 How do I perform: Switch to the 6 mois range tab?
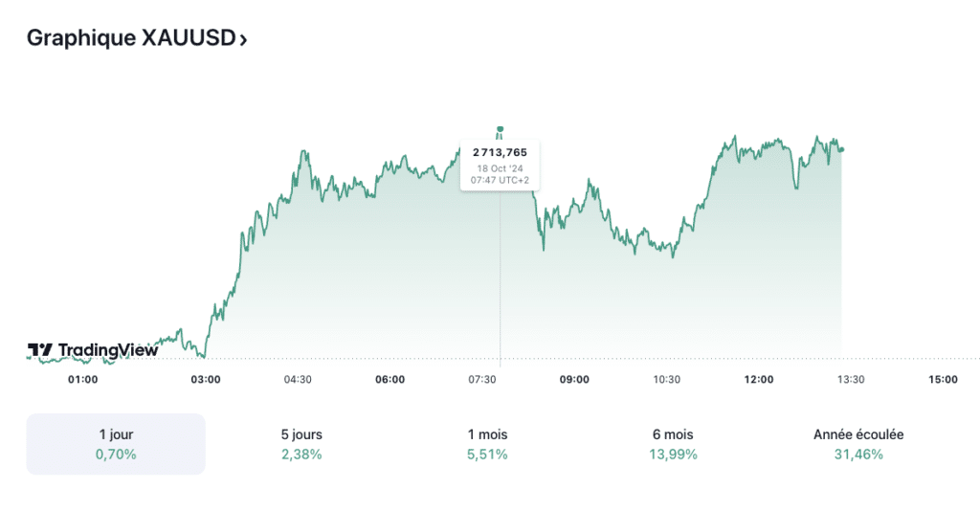click(x=671, y=444)
